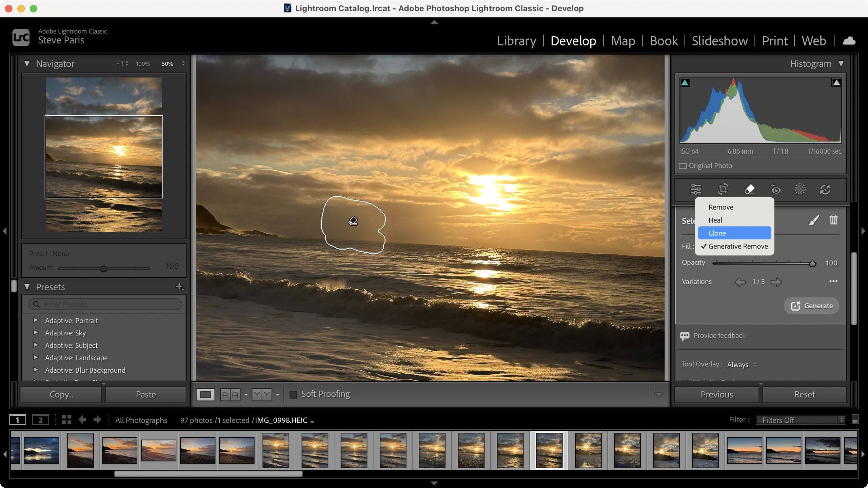868x488 pixels.
Task: Expand the Adaptive: Portrait preset group
Action: pos(36,320)
